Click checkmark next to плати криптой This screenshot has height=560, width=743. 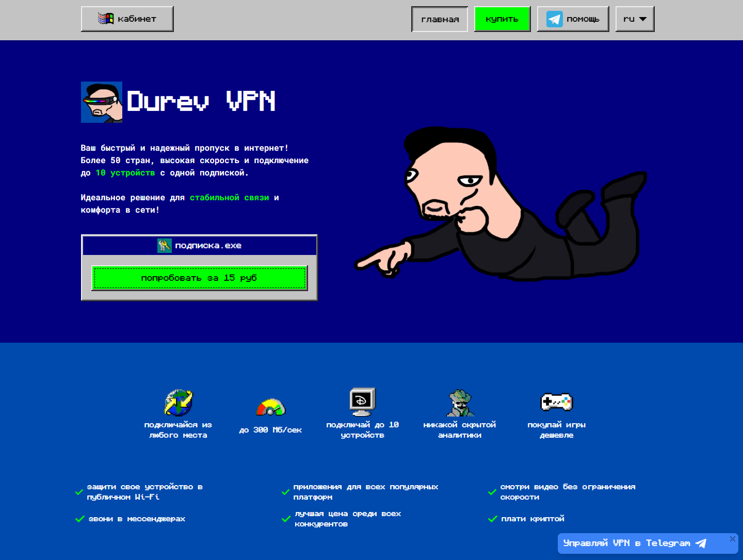click(x=492, y=519)
